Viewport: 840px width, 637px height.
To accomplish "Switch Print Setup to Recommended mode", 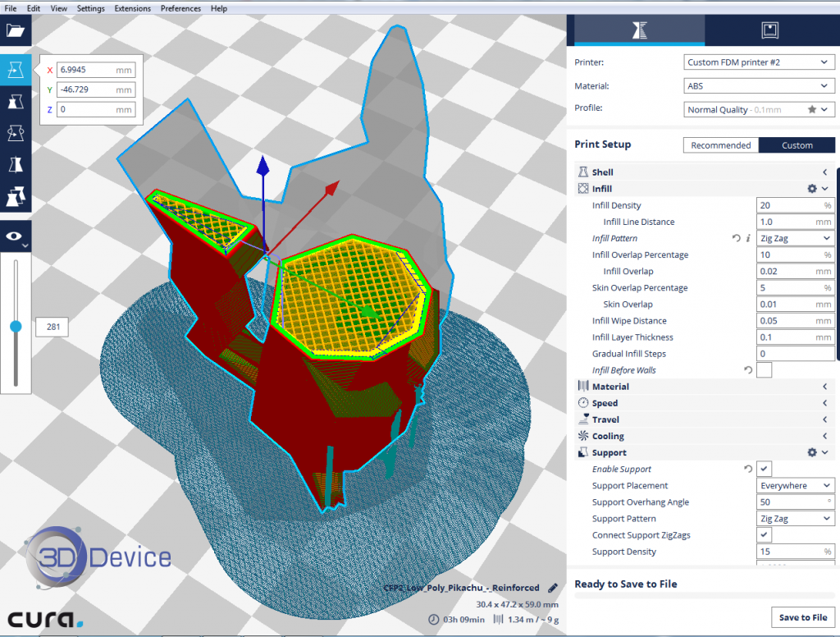I will (720, 145).
